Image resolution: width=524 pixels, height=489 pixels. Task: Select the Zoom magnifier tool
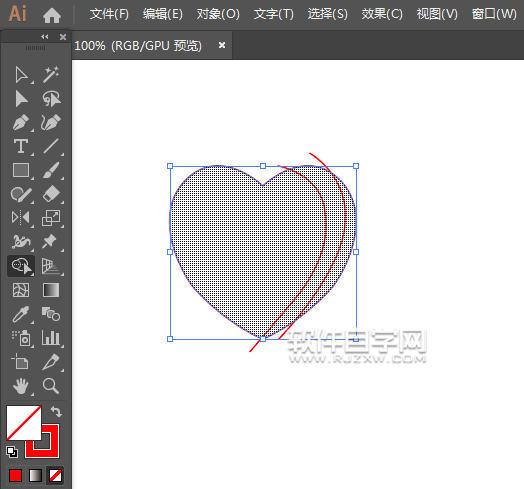click(51, 386)
